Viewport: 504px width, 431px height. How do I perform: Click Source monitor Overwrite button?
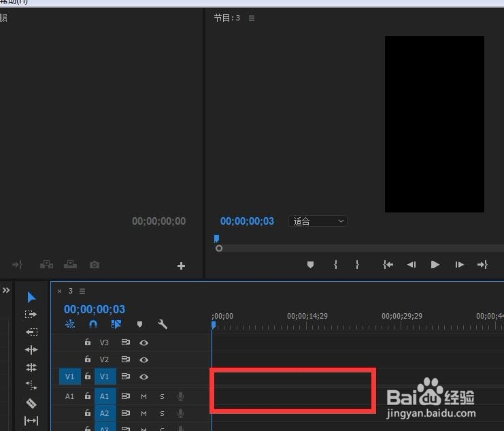pyautogui.click(x=70, y=265)
